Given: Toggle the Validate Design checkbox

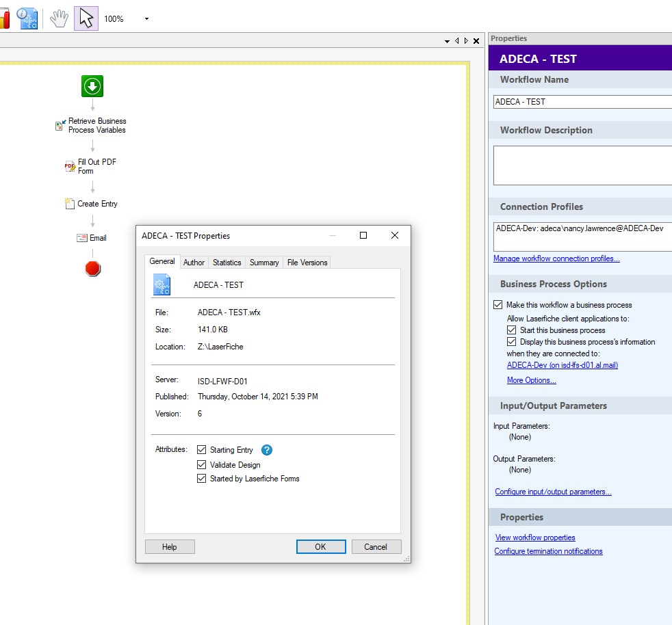Looking at the screenshot, I should coord(201,465).
